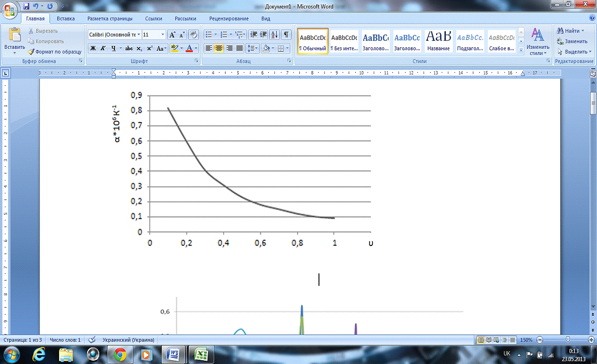Apply bulleted list formatting
This screenshot has width=597, height=364.
click(208, 35)
